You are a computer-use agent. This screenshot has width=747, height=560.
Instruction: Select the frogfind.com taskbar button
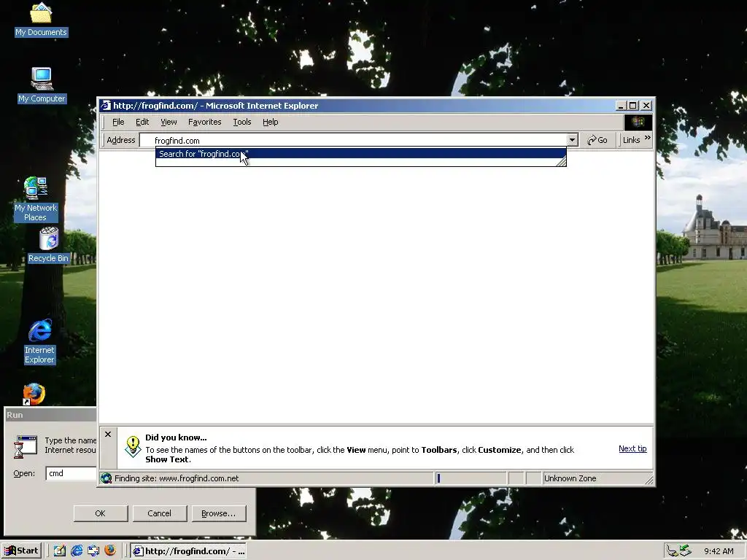[189, 551]
